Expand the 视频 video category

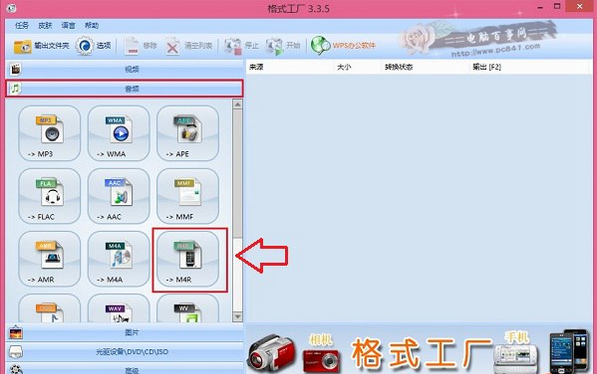(124, 69)
